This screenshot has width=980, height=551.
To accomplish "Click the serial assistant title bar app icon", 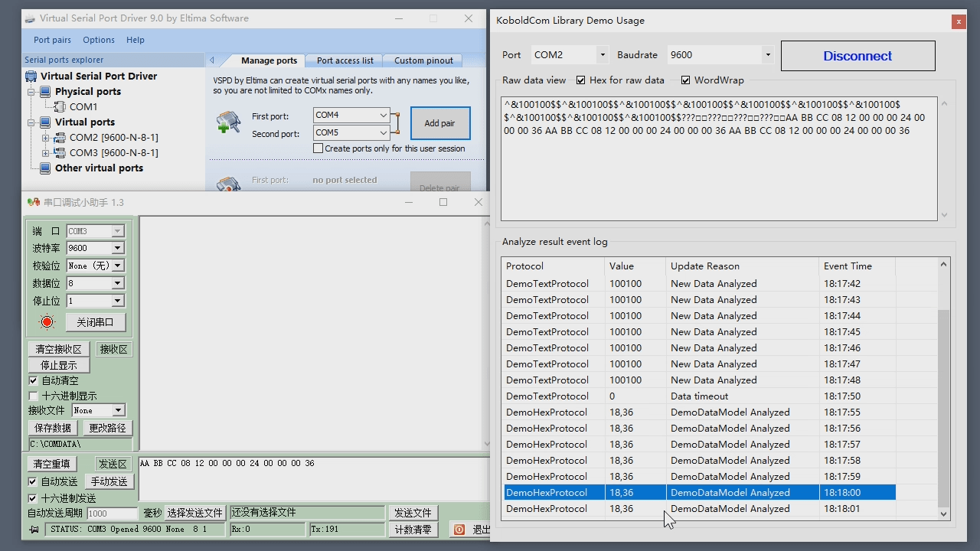I will tap(33, 202).
